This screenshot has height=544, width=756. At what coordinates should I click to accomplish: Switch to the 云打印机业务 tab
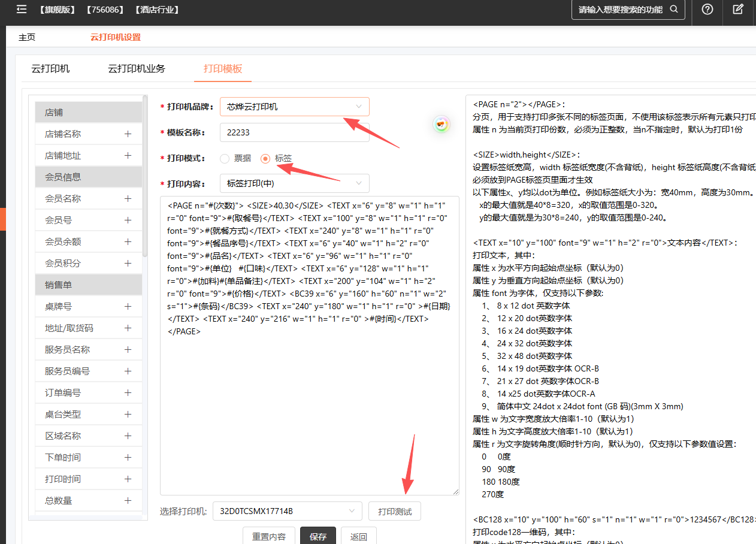click(137, 69)
